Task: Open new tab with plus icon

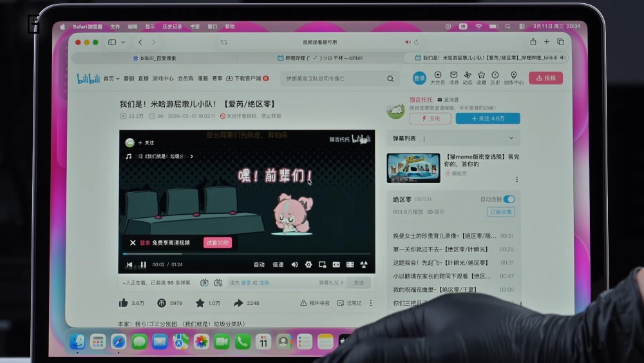Action: tap(547, 42)
